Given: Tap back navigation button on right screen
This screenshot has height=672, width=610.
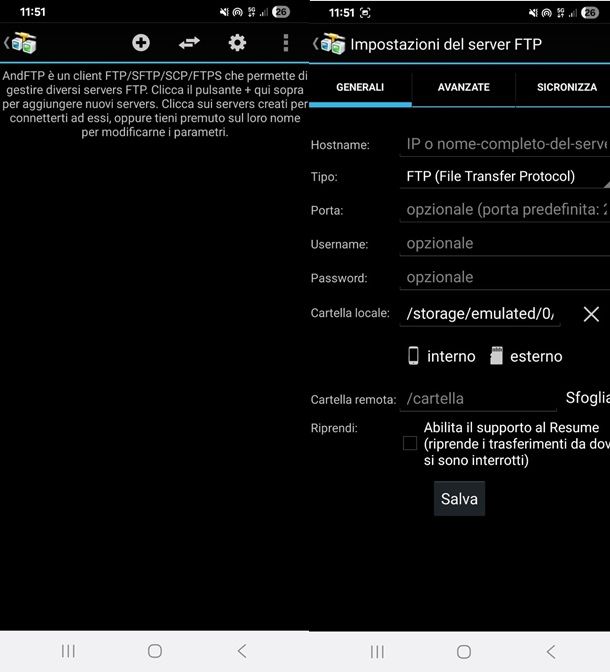Looking at the screenshot, I should (551, 652).
